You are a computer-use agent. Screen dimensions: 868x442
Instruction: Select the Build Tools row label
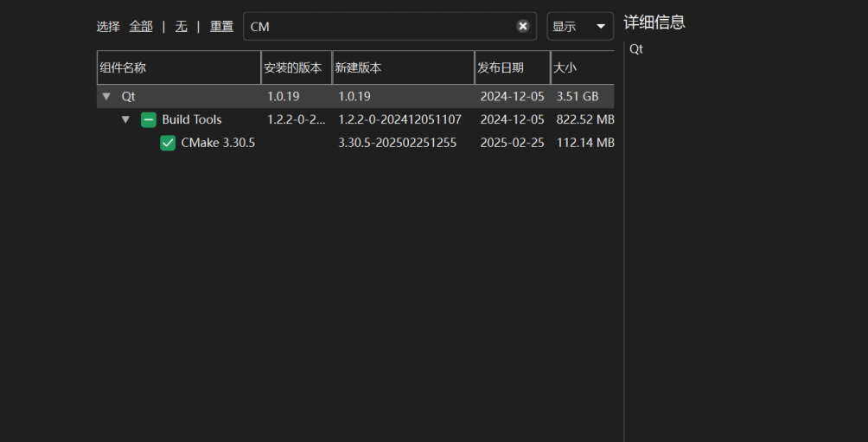pos(192,119)
